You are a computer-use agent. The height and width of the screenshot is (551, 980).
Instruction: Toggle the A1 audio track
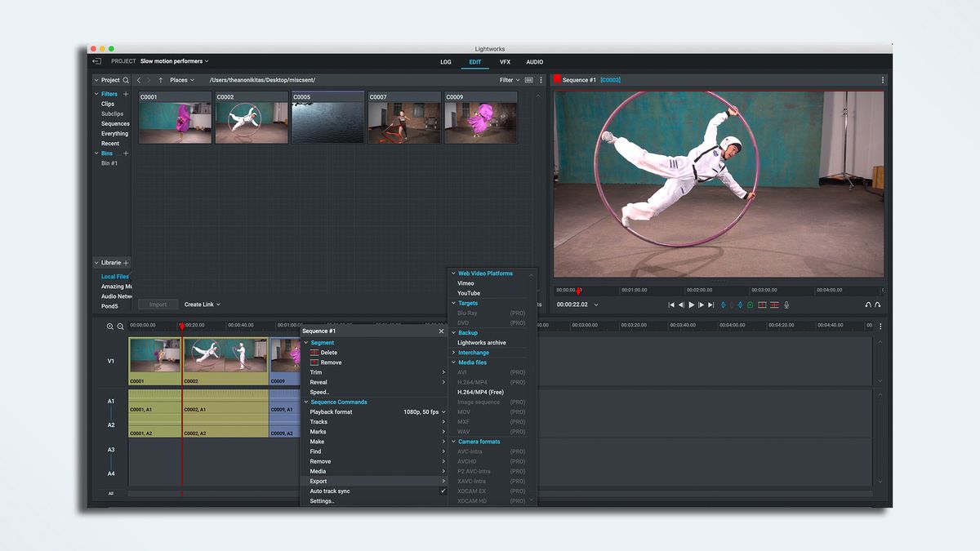(x=111, y=401)
